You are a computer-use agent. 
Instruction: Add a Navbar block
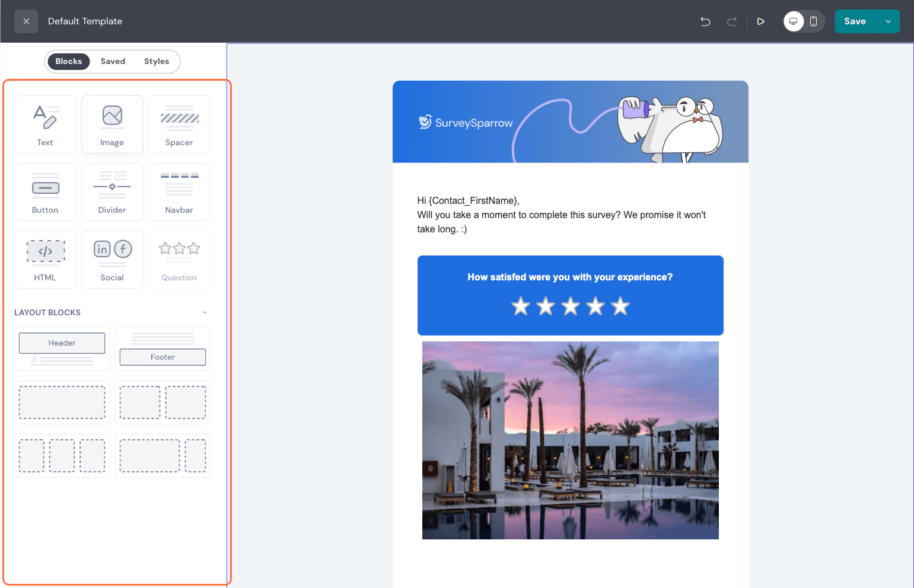[x=179, y=192]
